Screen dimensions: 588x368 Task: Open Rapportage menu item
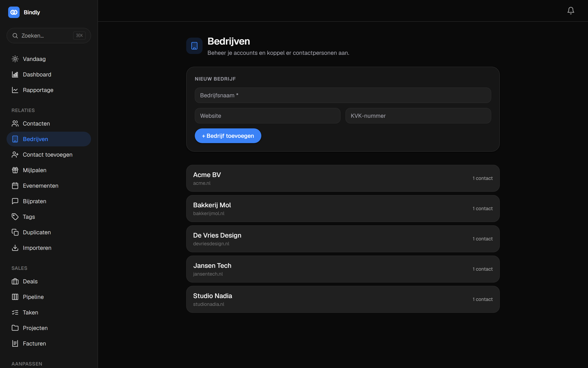coord(49,90)
